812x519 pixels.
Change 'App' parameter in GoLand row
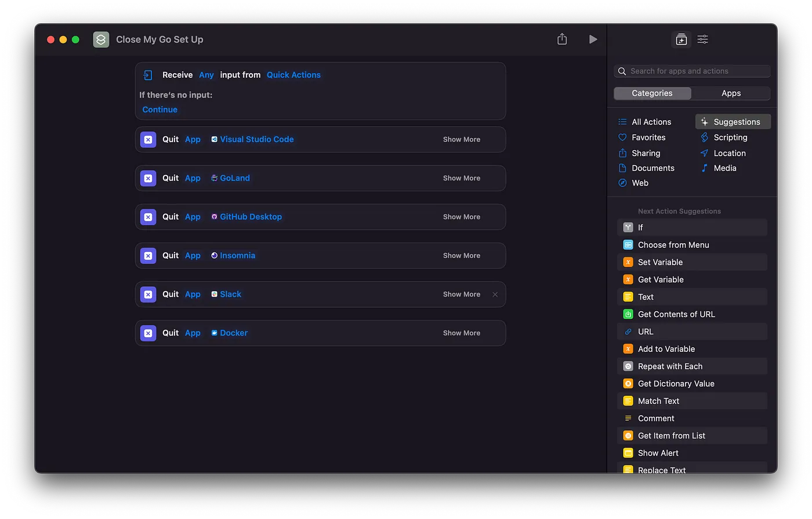point(193,178)
